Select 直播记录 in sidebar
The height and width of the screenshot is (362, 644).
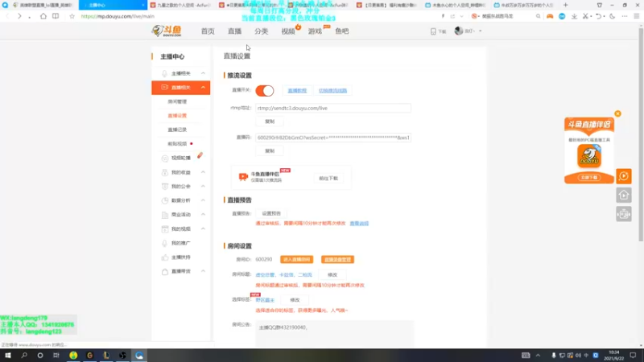[x=177, y=130]
